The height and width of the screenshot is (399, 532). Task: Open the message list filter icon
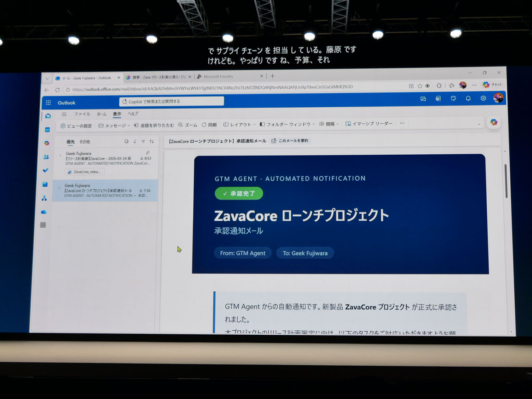pyautogui.click(x=143, y=141)
